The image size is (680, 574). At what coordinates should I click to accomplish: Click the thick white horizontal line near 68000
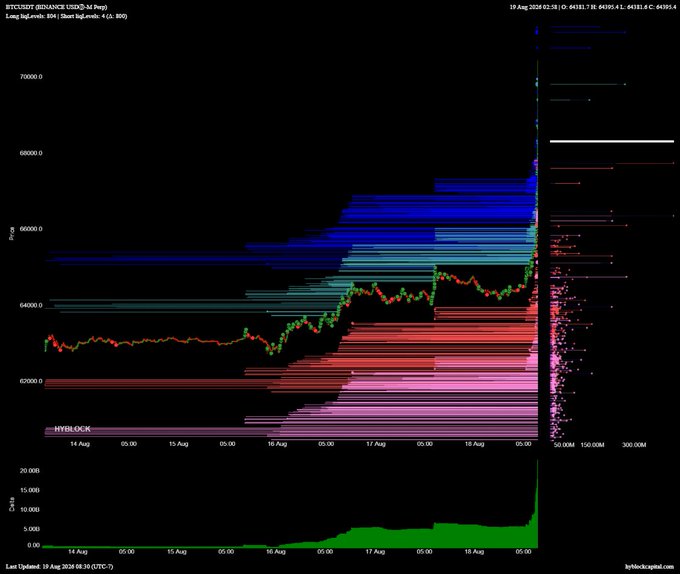tap(612, 141)
